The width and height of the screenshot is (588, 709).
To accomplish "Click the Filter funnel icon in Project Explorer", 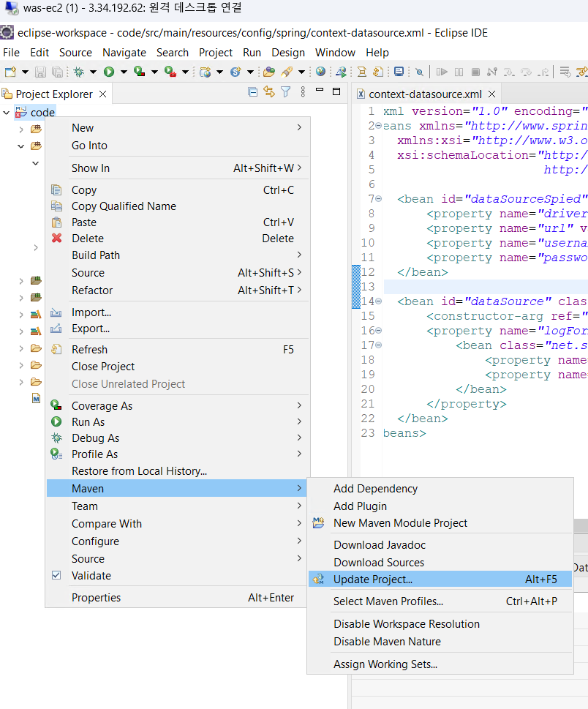I will [286, 92].
